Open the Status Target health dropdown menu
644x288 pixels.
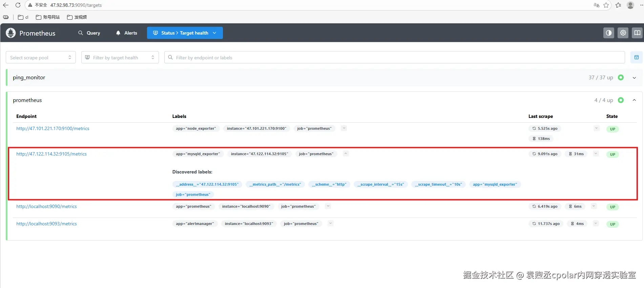[185, 33]
